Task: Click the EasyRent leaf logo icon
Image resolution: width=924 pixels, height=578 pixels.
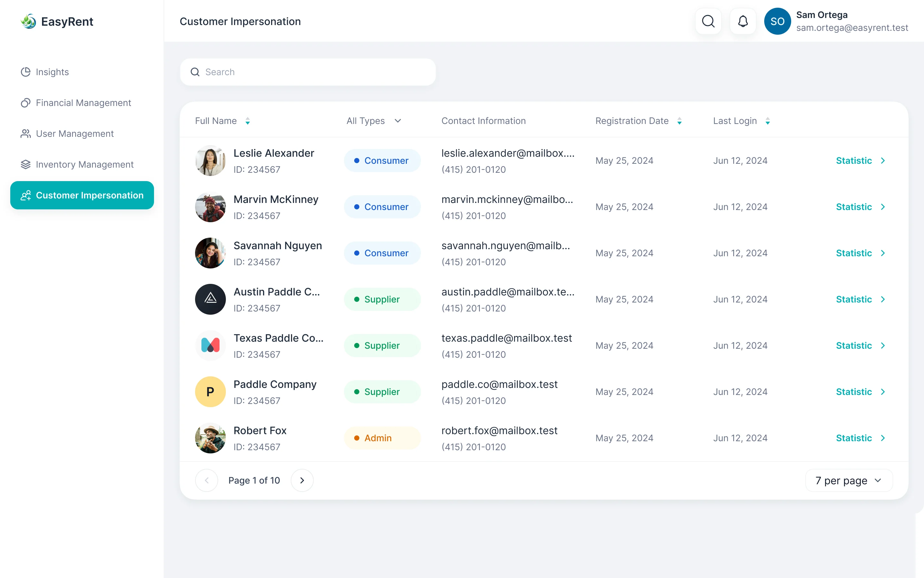Action: coord(28,22)
